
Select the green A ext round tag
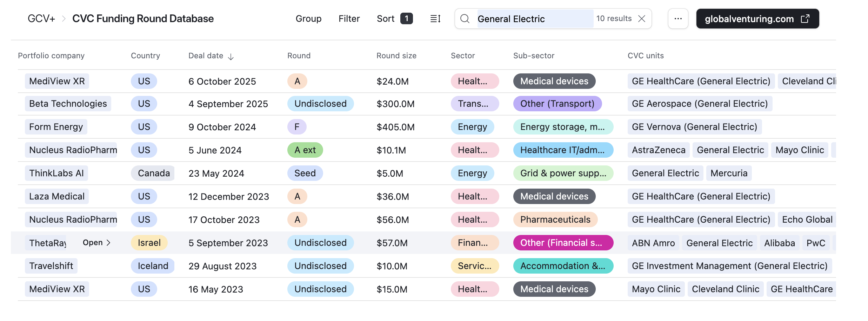(x=305, y=150)
